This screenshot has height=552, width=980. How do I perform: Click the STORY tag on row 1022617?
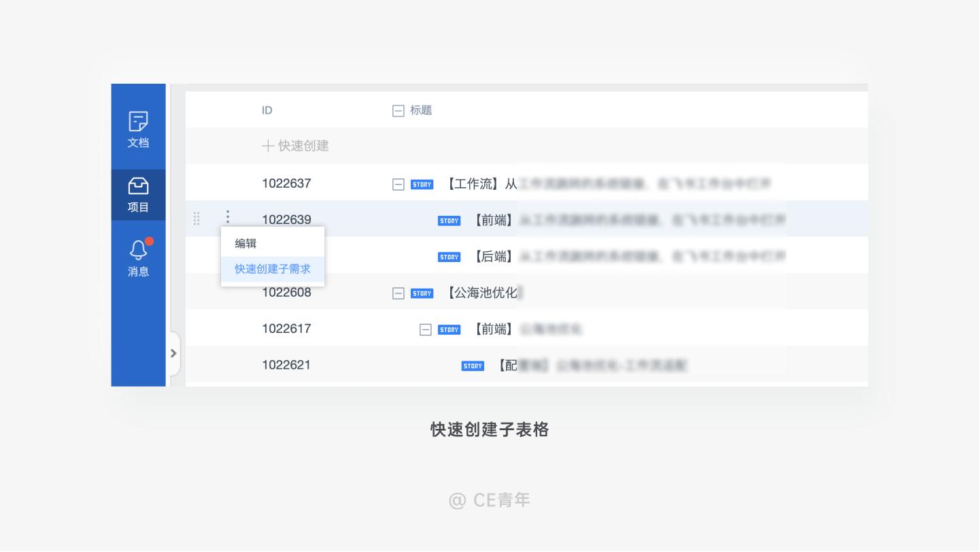[449, 329]
